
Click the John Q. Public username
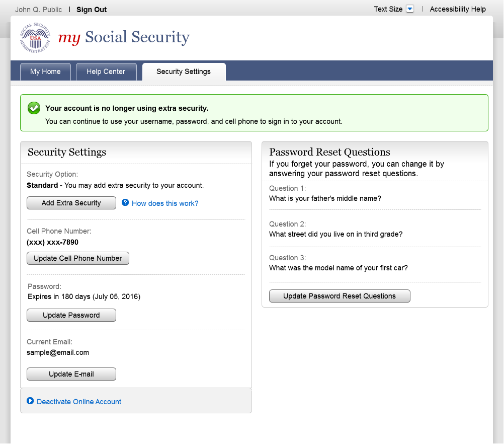[39, 10]
